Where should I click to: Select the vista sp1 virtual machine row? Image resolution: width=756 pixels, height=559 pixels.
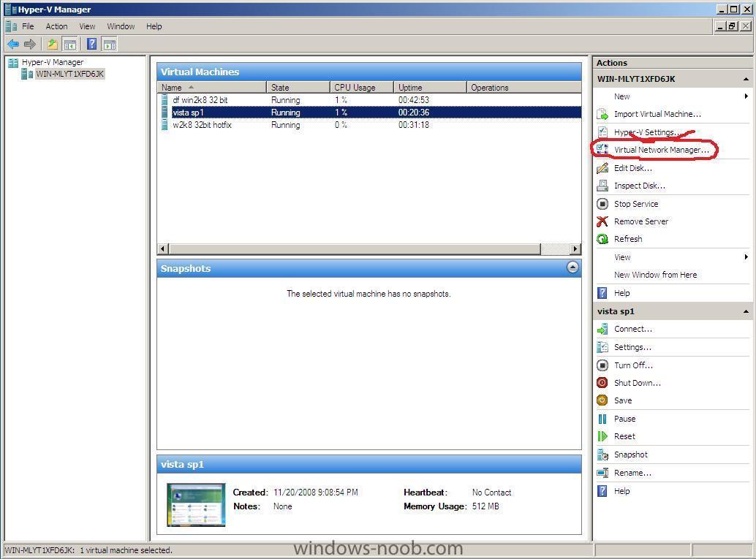[369, 113]
